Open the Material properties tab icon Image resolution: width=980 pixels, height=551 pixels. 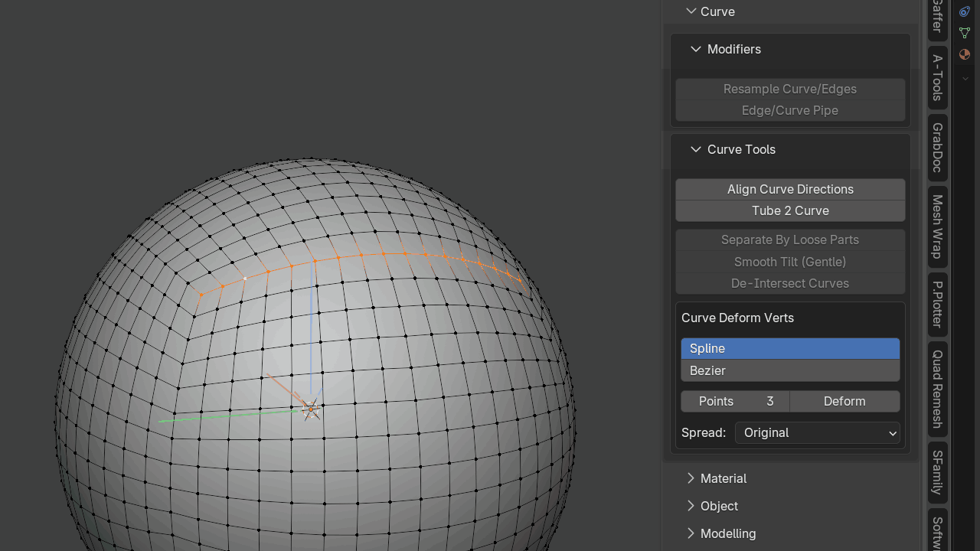point(965,54)
